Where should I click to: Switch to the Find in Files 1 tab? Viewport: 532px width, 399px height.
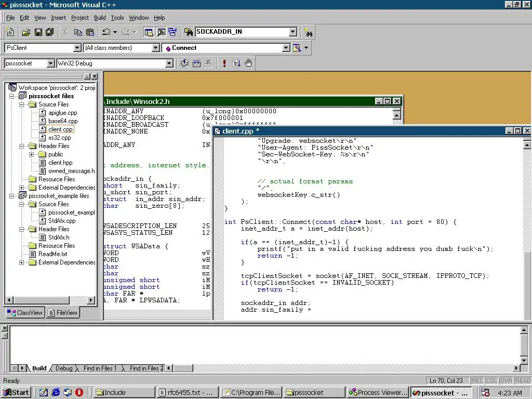tap(100, 368)
